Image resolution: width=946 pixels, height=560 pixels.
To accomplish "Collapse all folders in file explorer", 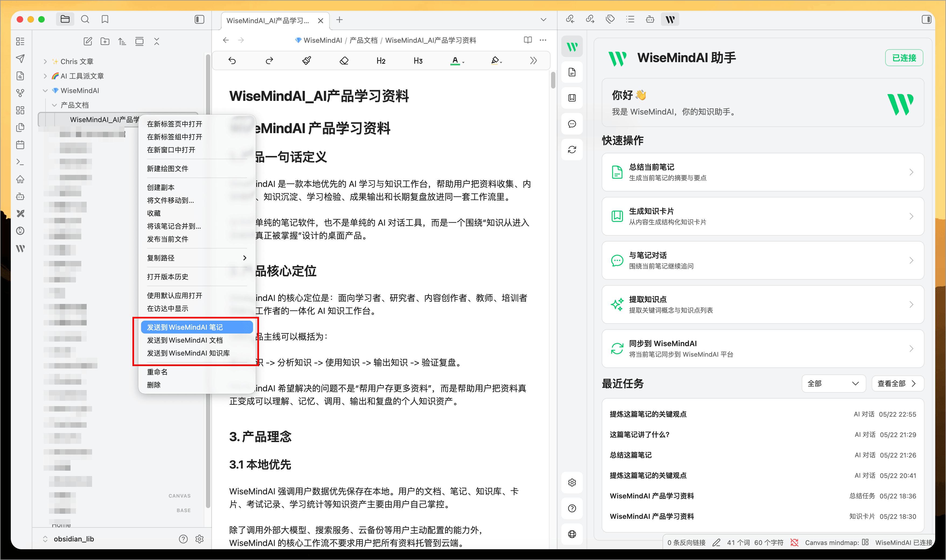I will 157,41.
